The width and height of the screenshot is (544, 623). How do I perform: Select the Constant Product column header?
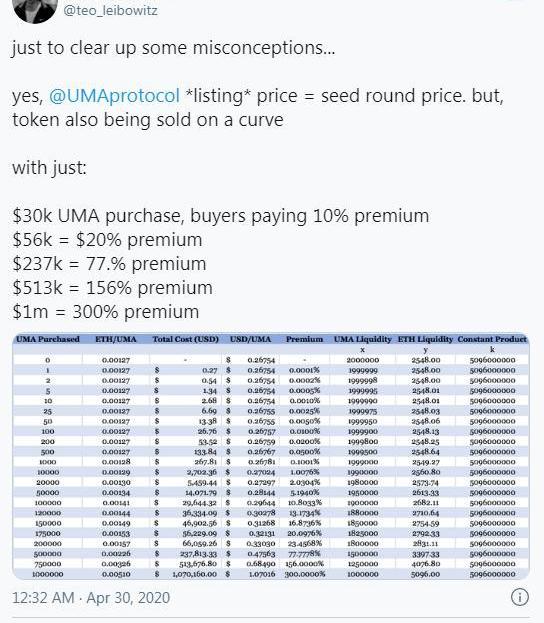(492, 339)
